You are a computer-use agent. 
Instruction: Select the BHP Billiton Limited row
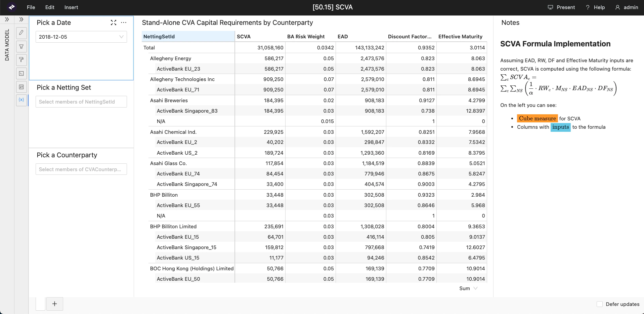(x=173, y=227)
